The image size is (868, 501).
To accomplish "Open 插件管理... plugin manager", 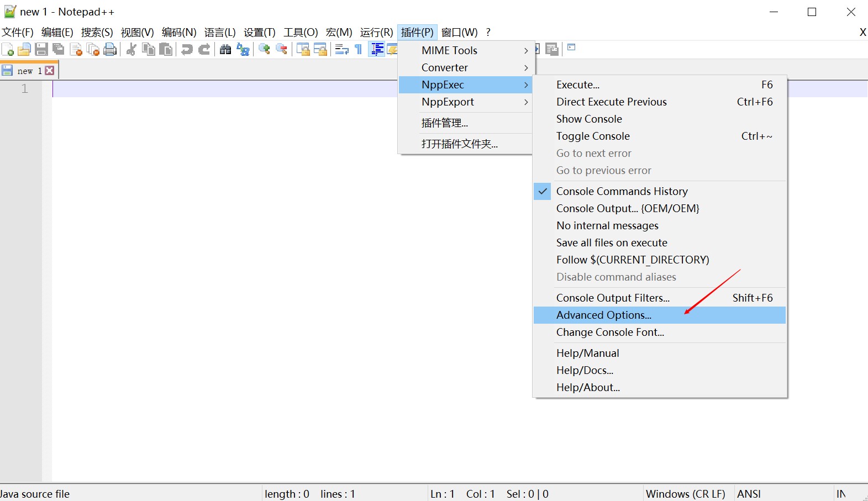I will pyautogui.click(x=465, y=123).
